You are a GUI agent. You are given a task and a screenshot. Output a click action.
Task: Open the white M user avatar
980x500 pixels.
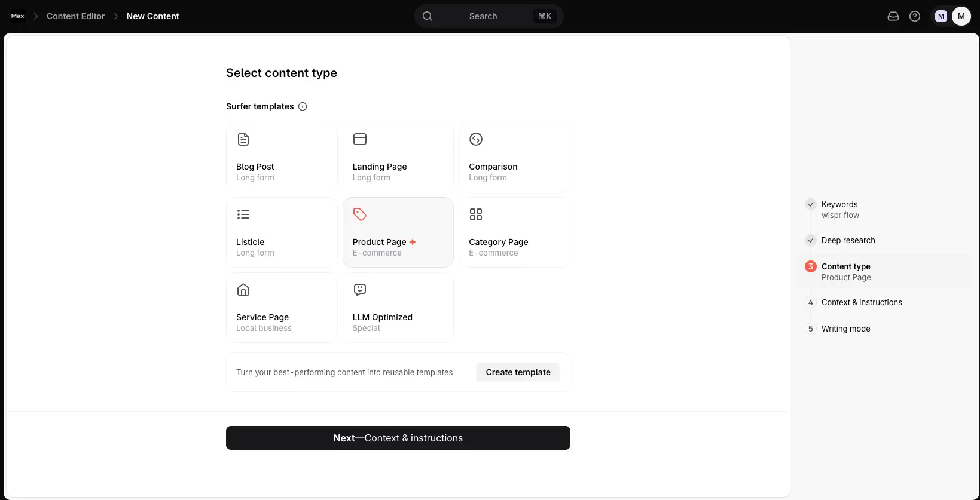(961, 16)
